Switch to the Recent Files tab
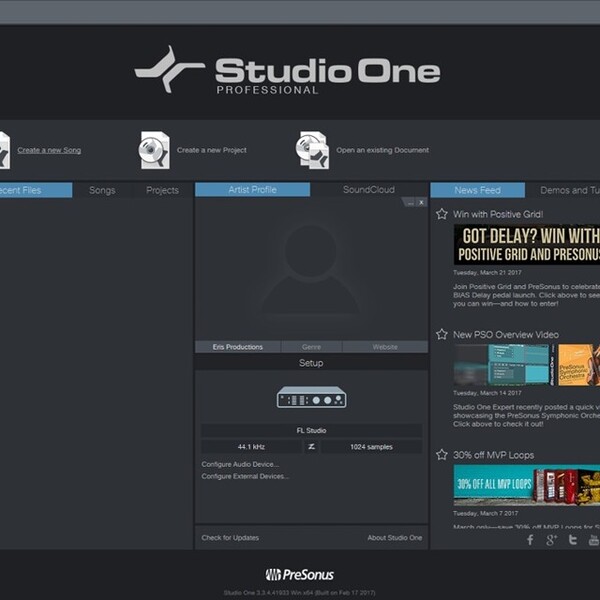 (36, 190)
